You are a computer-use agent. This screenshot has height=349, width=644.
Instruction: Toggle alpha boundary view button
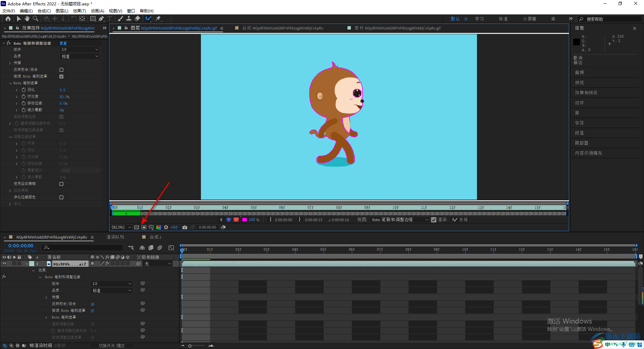(229, 220)
